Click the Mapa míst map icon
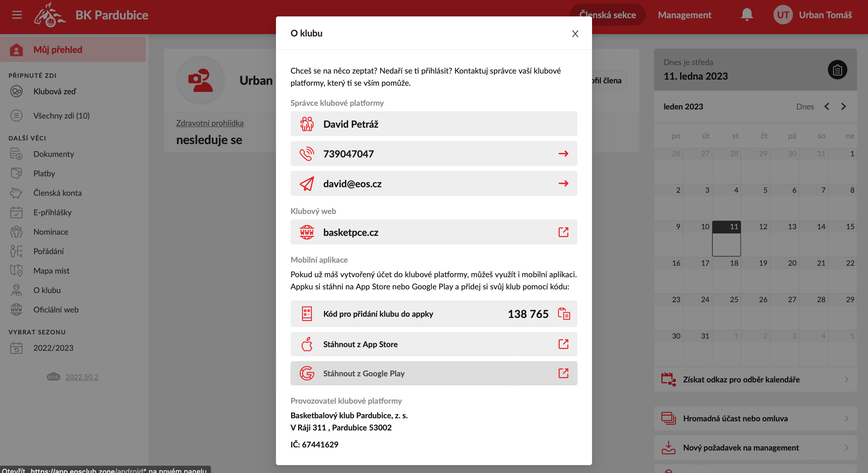The width and height of the screenshot is (868, 473). pyautogui.click(x=16, y=271)
